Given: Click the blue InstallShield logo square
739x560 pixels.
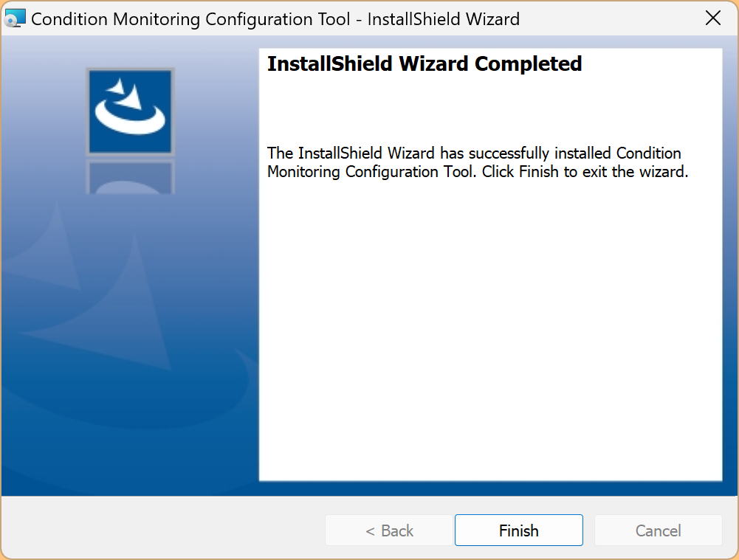Looking at the screenshot, I should (130, 111).
